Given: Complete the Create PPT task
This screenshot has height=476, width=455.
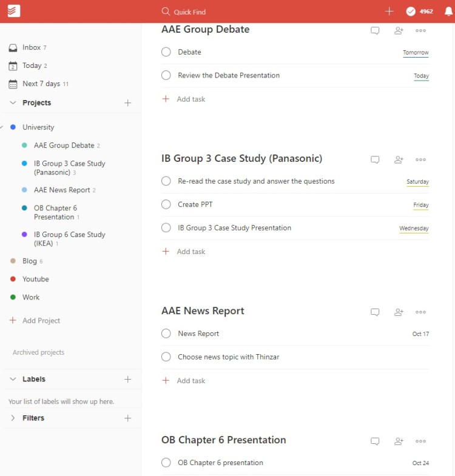Looking at the screenshot, I should (166, 204).
